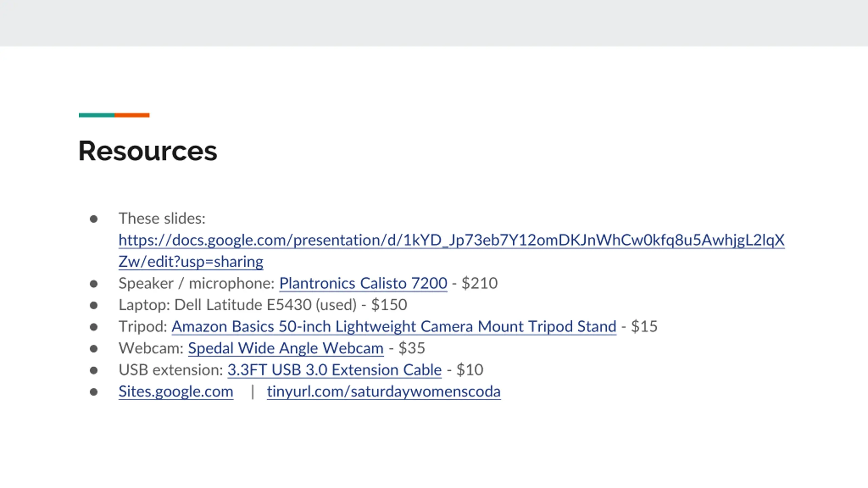This screenshot has width=868, height=488.
Task: Open the Spedal Wide Angle Webcam link
Action: pyautogui.click(x=286, y=348)
